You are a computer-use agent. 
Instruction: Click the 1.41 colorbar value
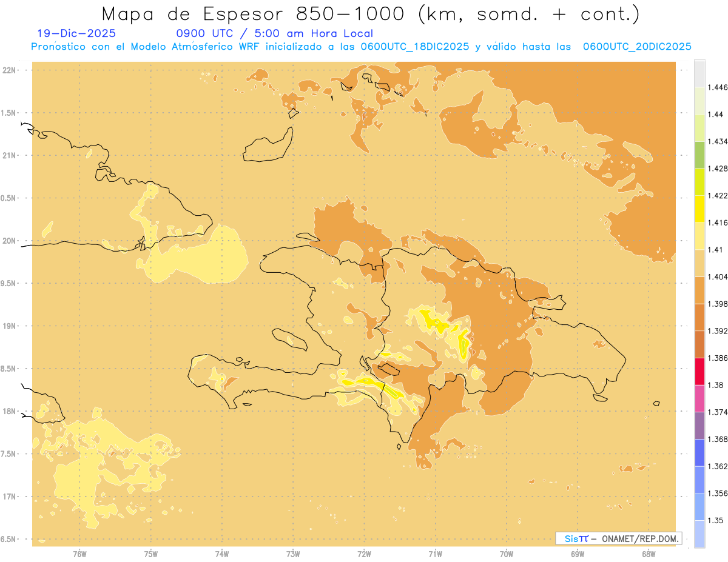[715, 250]
